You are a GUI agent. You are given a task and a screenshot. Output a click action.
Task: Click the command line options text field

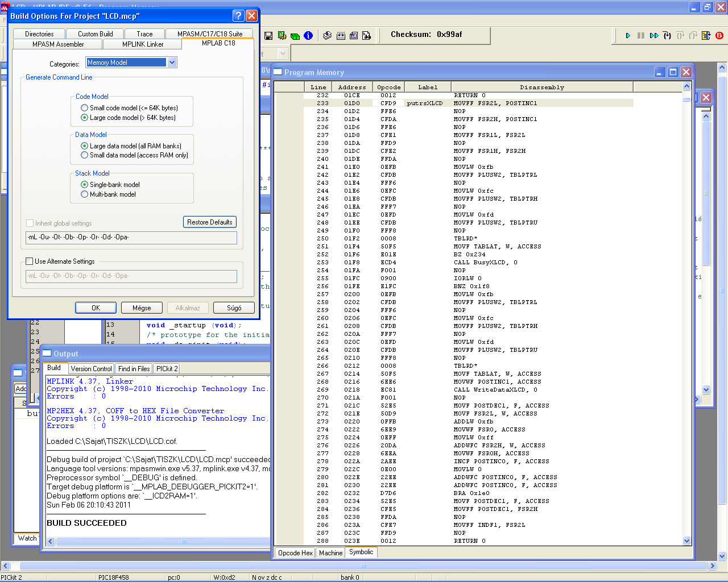click(131, 238)
